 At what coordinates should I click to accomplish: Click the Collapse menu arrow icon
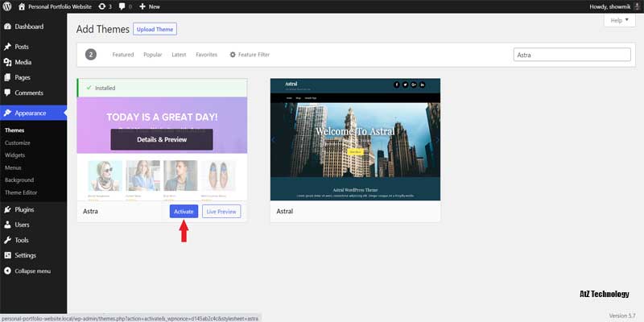7,271
